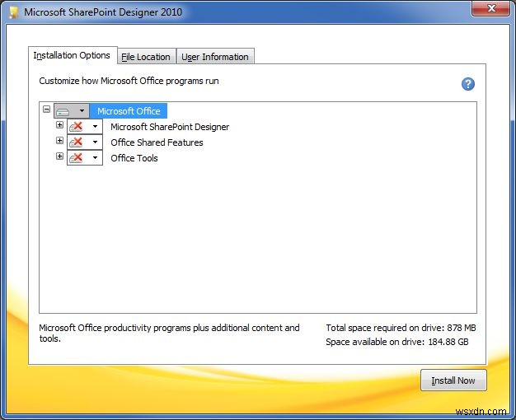Select the Office Shared Features label
Image resolution: width=516 pixels, height=420 pixels.
(157, 142)
